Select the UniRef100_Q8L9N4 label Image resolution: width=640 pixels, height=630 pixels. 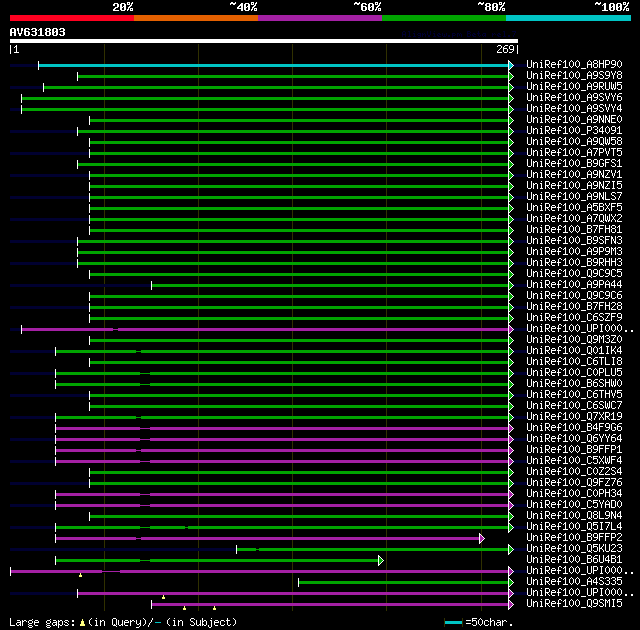pos(574,516)
